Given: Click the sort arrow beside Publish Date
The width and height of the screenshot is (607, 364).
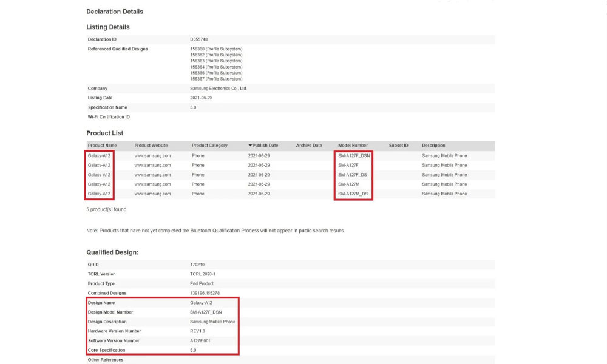Looking at the screenshot, I should [x=250, y=146].
